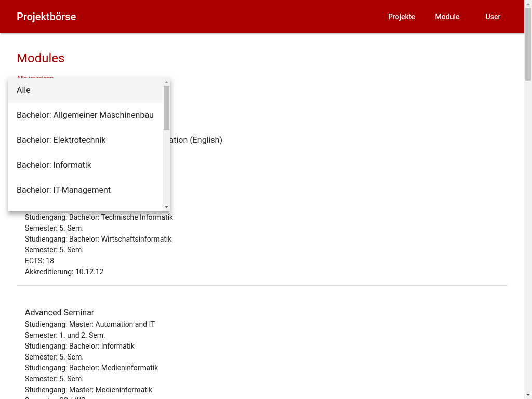Open the Module navigation item
This screenshot has height=399, width=532.
point(447,17)
